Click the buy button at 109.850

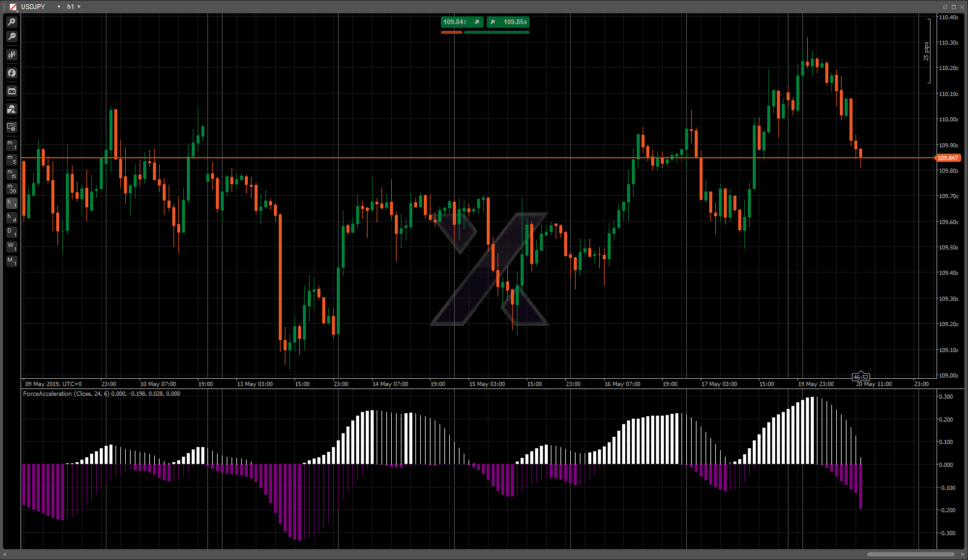(x=508, y=22)
